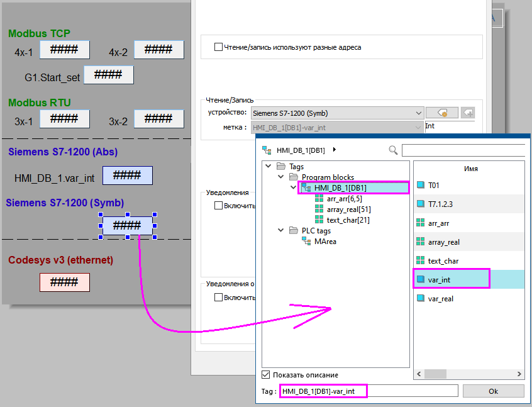This screenshot has width=532, height=407.
Task: Click the Tags folder icon
Action: click(281, 166)
